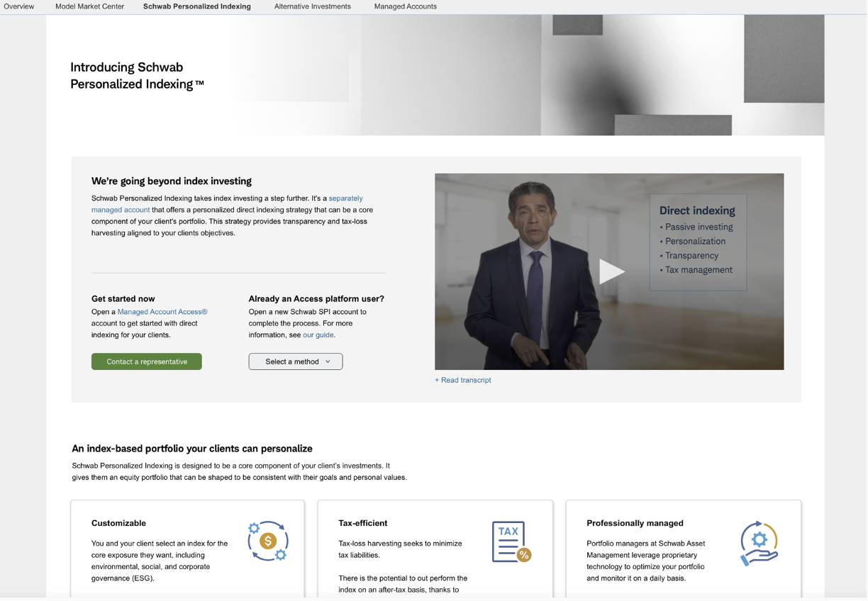Open the our guide link
Viewport: 868px width, 601px height.
click(318, 335)
